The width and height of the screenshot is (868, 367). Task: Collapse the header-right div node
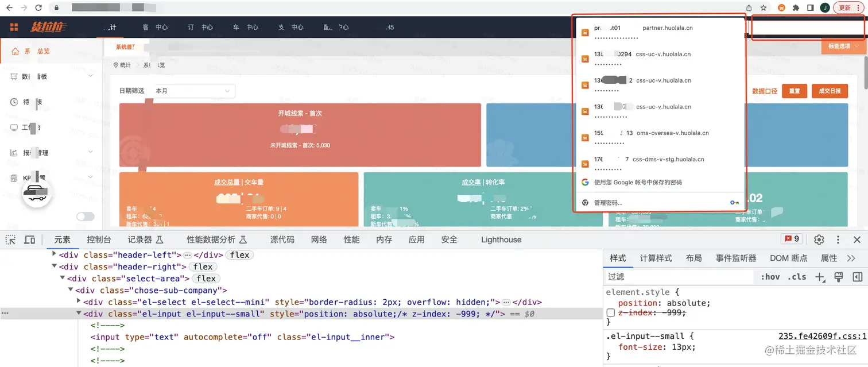54,266
